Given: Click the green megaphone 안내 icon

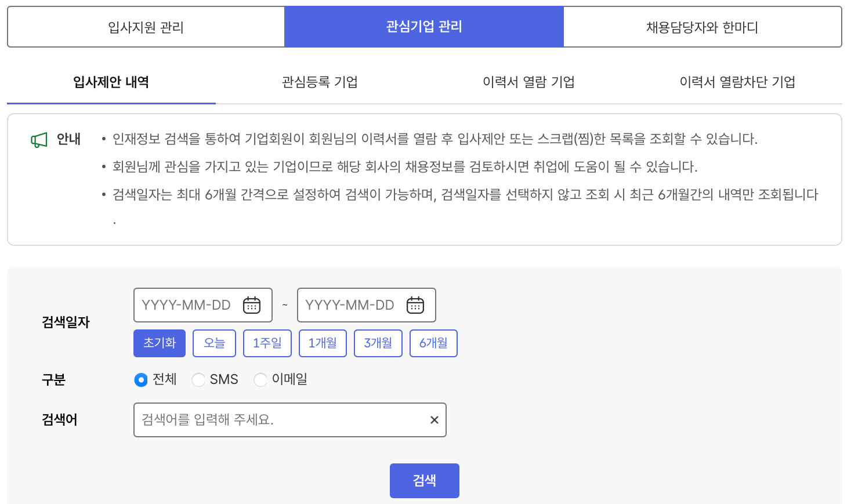Looking at the screenshot, I should click(x=38, y=138).
